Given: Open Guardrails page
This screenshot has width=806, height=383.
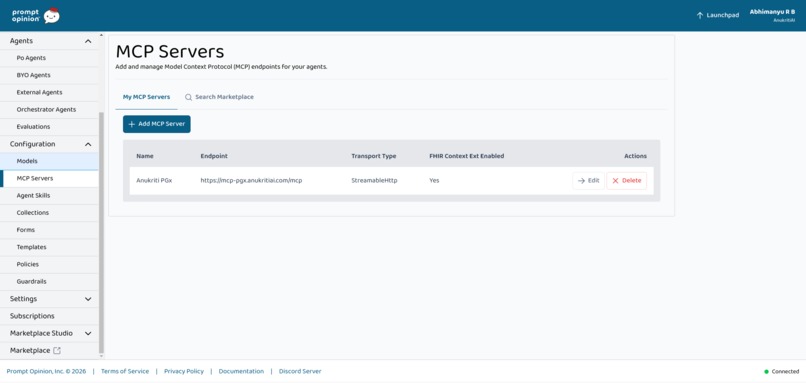Looking at the screenshot, I should [x=49, y=282].
